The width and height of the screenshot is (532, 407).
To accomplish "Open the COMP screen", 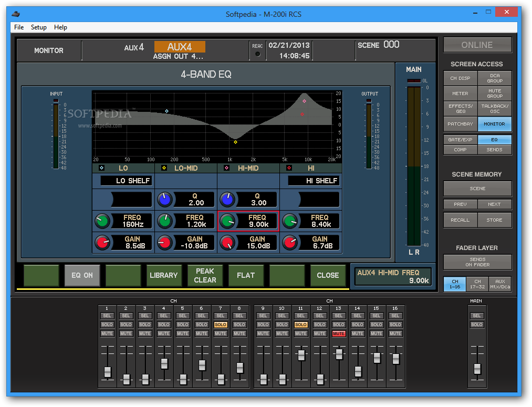I will click(461, 150).
